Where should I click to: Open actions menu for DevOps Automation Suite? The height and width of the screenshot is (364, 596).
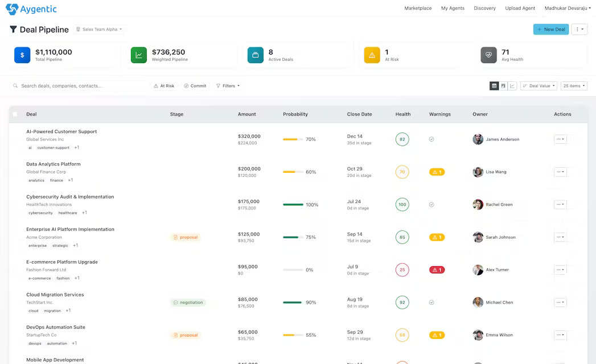click(560, 335)
